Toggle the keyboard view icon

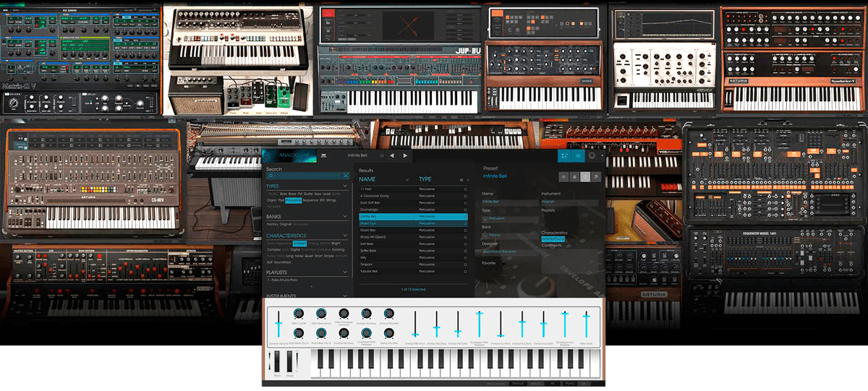(x=579, y=155)
